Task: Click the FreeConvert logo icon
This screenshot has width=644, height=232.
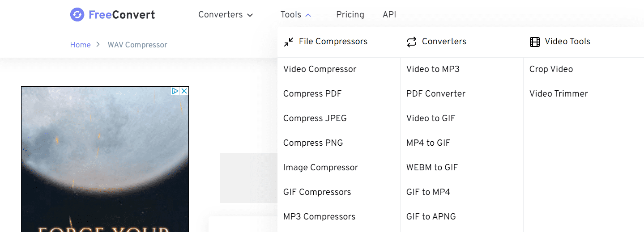Action: pos(77,15)
